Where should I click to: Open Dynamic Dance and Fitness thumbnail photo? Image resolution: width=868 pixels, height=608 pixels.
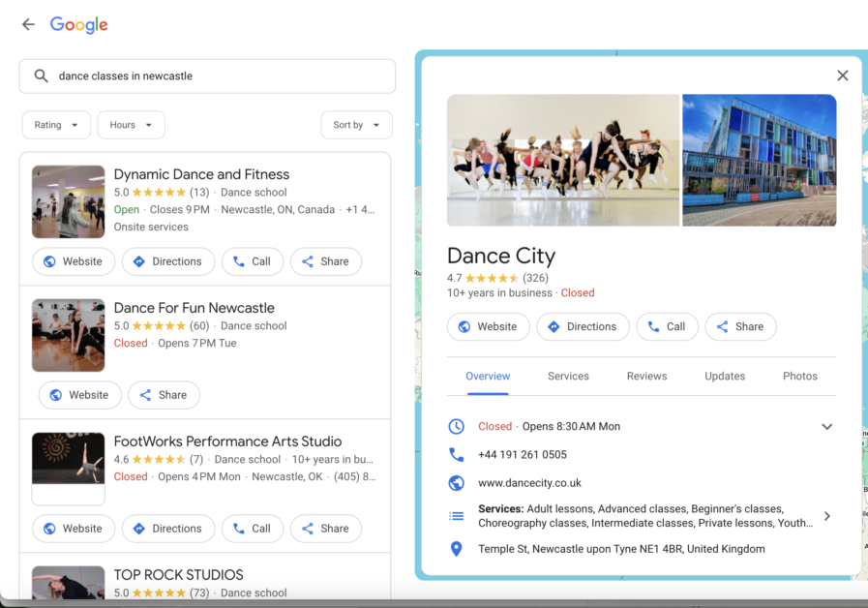68,201
